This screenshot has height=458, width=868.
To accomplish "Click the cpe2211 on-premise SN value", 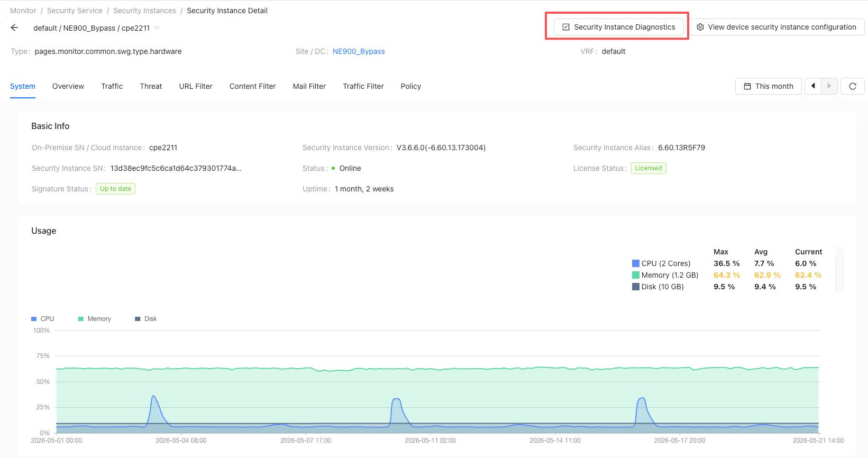I will click(163, 148).
